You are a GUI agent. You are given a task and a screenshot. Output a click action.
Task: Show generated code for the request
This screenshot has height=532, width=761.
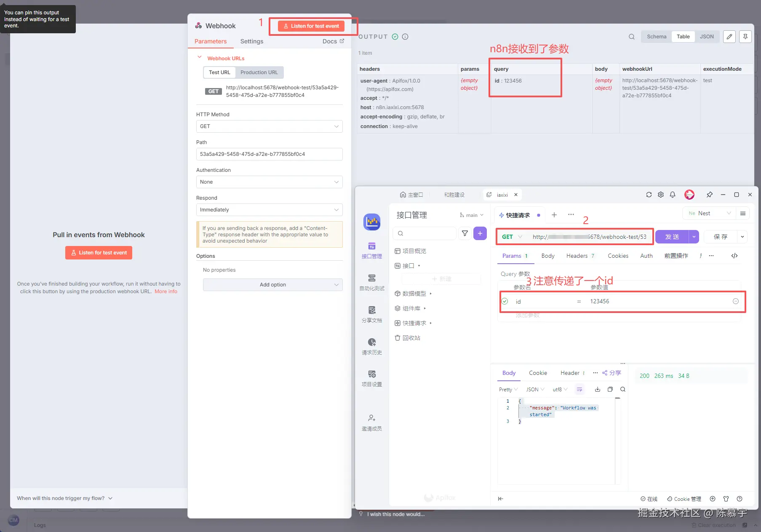[734, 256]
